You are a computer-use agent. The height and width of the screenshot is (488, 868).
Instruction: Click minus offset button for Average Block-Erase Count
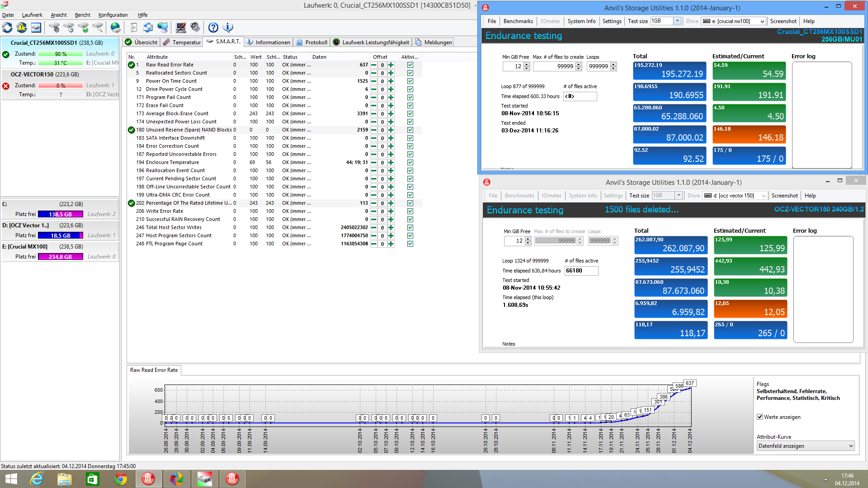click(374, 114)
